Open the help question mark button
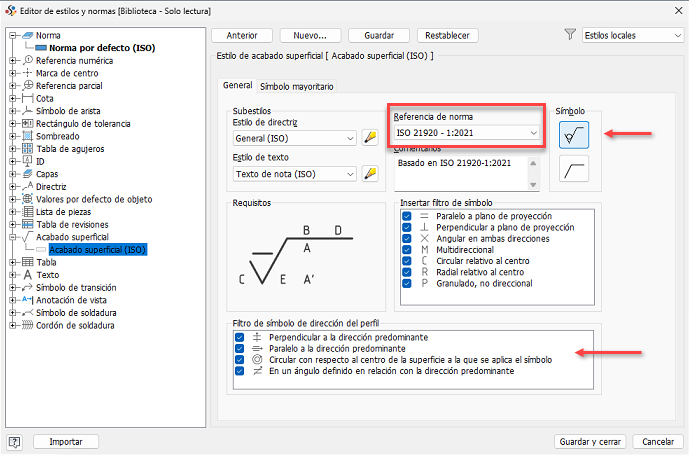Viewport: 689px width, 455px height. 15,442
